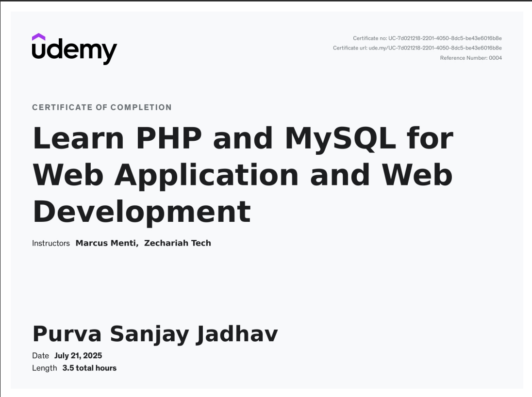The width and height of the screenshot is (532, 397).
Task: Click the Certificate of Completion heading
Action: [102, 108]
